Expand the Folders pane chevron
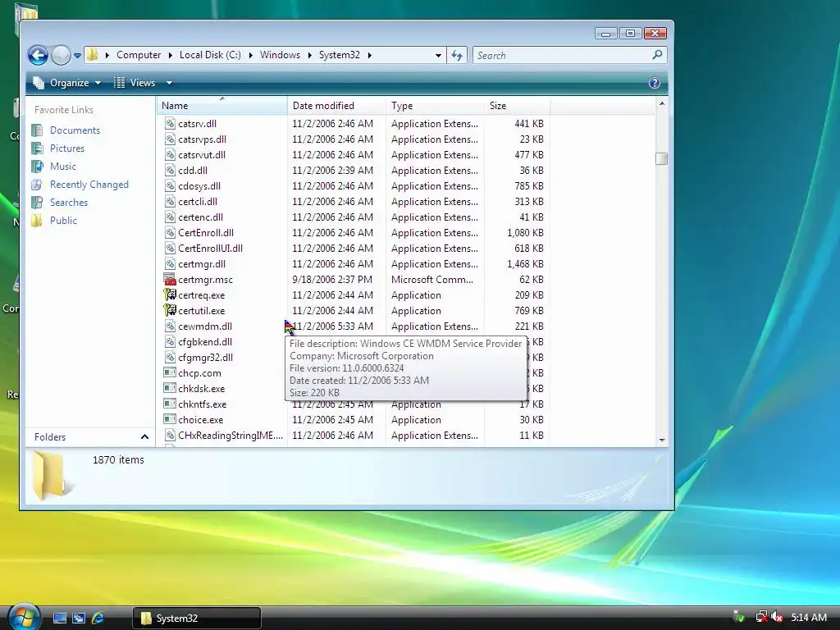Image resolution: width=840 pixels, height=630 pixels. coord(144,436)
